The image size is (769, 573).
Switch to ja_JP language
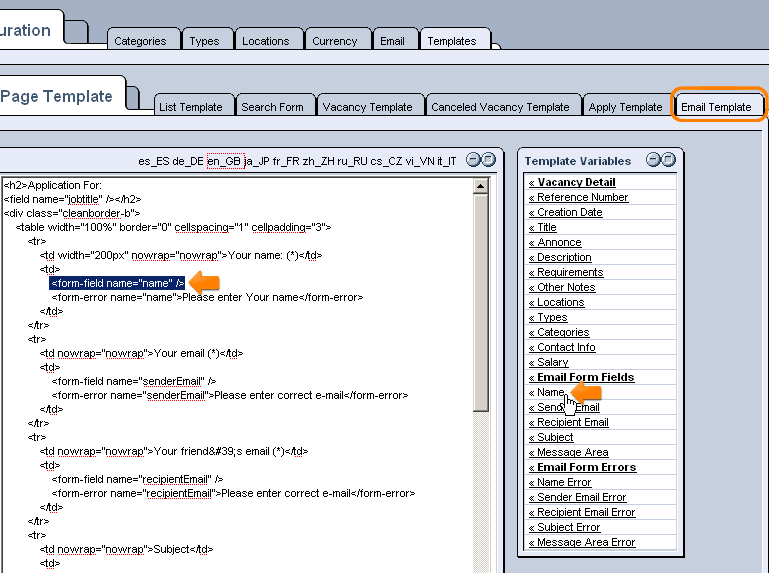(x=257, y=161)
